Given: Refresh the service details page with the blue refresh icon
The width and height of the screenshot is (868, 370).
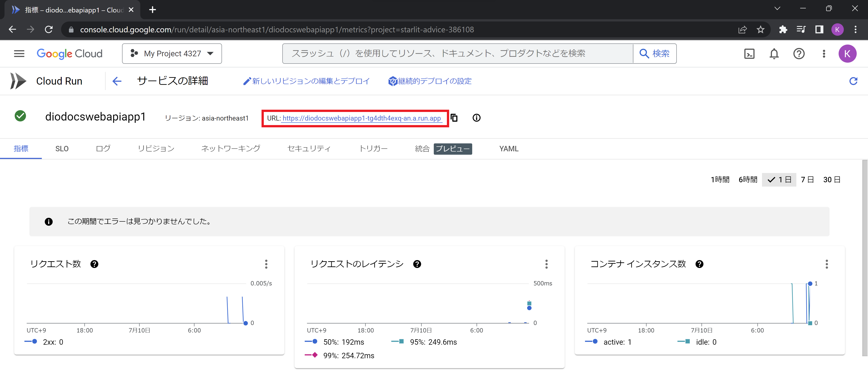Looking at the screenshot, I should coord(853,81).
